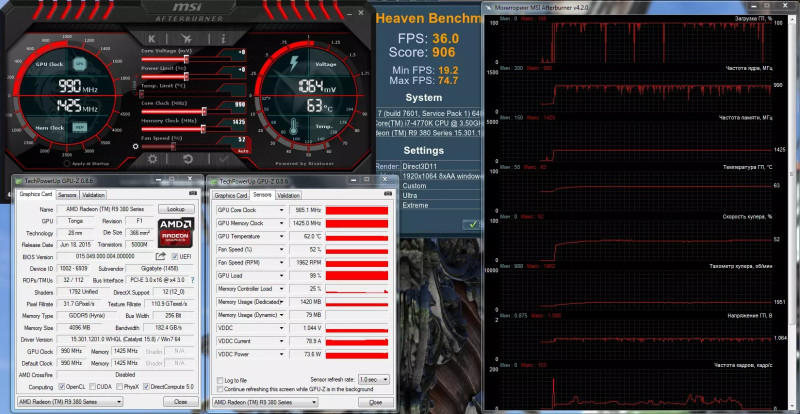Screen dimensions: 800x414
Task: Open the Fan Speed (RPM) sensor dropdown
Action: click(281, 263)
